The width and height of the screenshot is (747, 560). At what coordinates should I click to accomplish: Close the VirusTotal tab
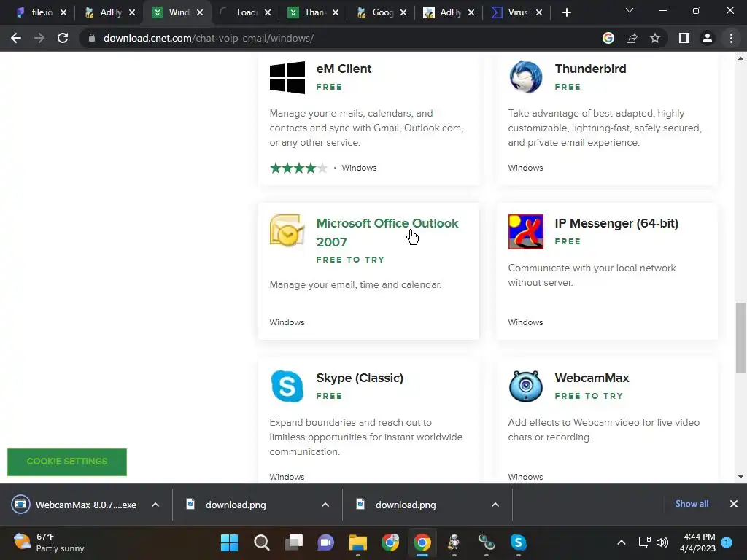(539, 12)
